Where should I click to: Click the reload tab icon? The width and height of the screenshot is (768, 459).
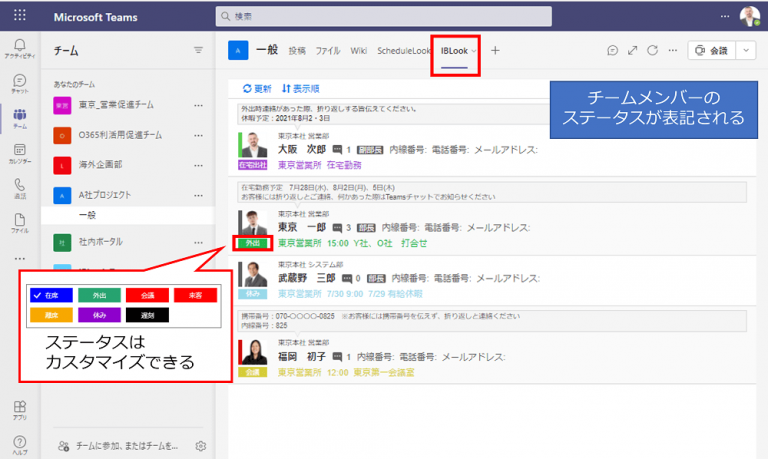coord(653,50)
